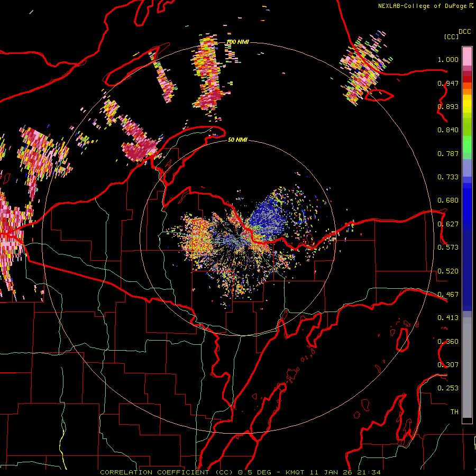Click the 0.680 color scale label
The height and width of the screenshot is (476, 476).
tap(448, 200)
